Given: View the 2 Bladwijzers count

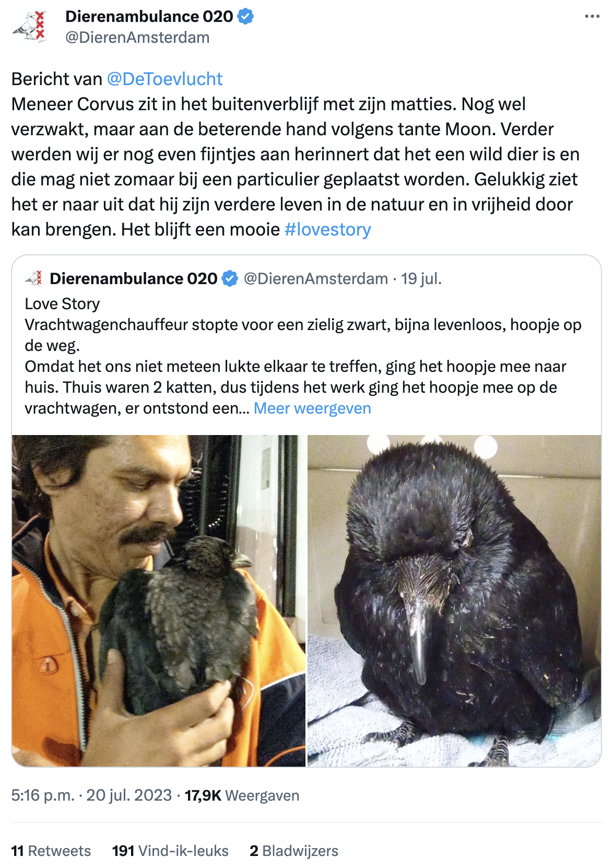Looking at the screenshot, I should coord(294,851).
